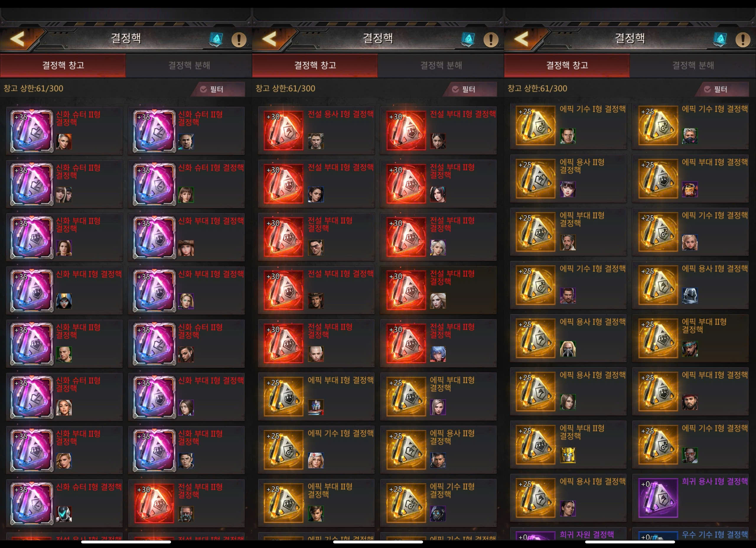Open the blue help book icon in the middle panel

(468, 40)
